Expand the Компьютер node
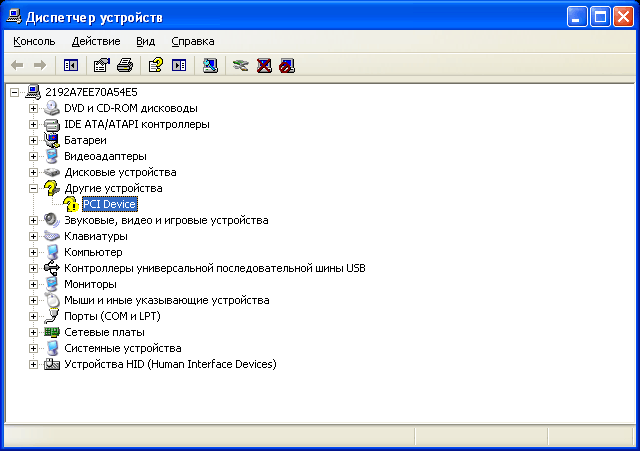Screen dimensions: 640x451 coord(33,252)
